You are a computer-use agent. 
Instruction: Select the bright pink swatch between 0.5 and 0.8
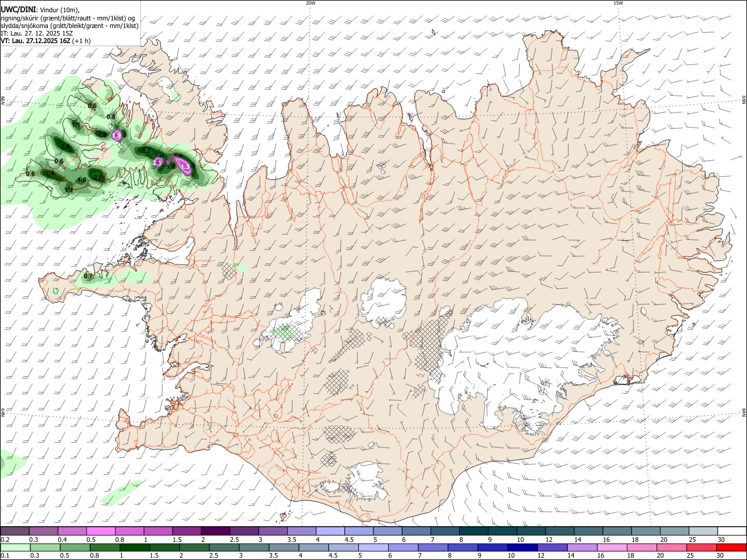100,531
